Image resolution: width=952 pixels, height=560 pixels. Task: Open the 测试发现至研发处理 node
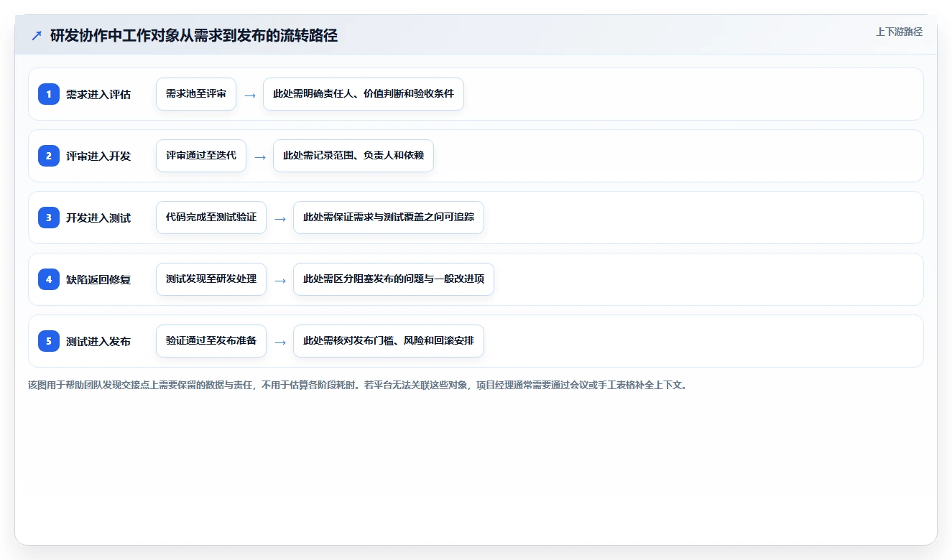tap(211, 279)
